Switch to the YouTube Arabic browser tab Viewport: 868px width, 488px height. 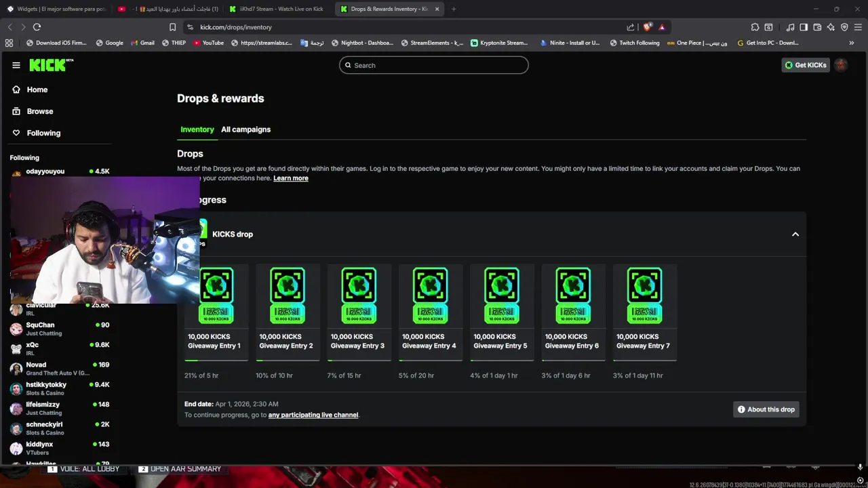(x=167, y=9)
